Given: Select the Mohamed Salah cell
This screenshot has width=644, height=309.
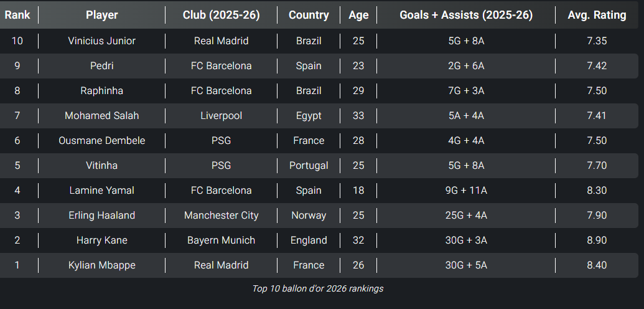Looking at the screenshot, I should [x=102, y=116].
